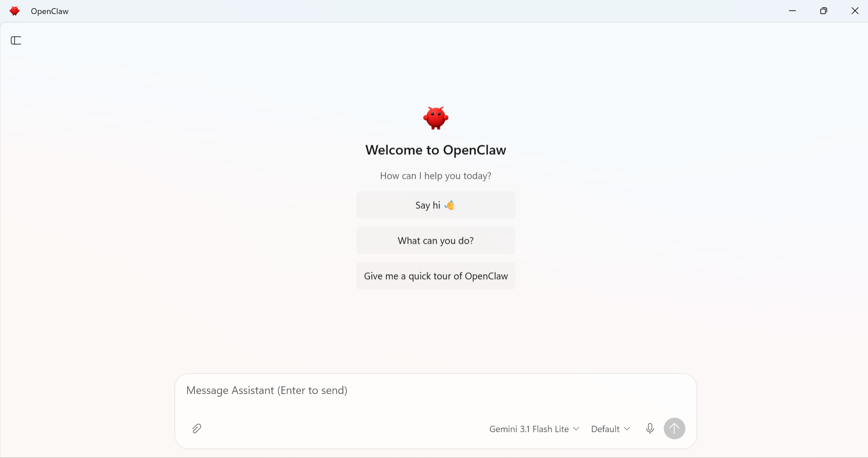Click the OpenClaw title bar app icon
The height and width of the screenshot is (458, 868).
15,11
